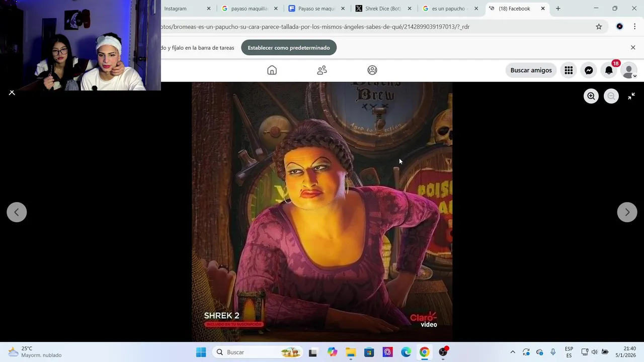Open OBS Studio from the taskbar
644x362 pixels.
(443, 352)
